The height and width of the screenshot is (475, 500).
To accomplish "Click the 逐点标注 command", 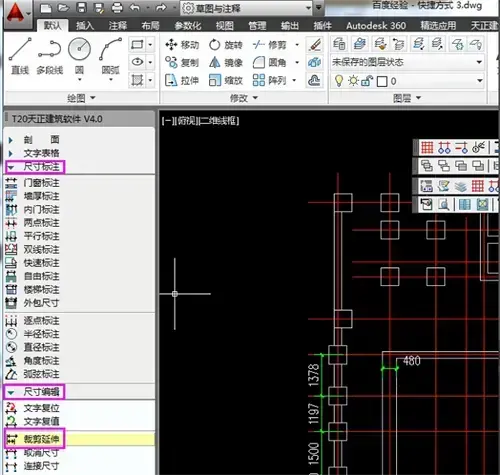I will tap(33, 321).
